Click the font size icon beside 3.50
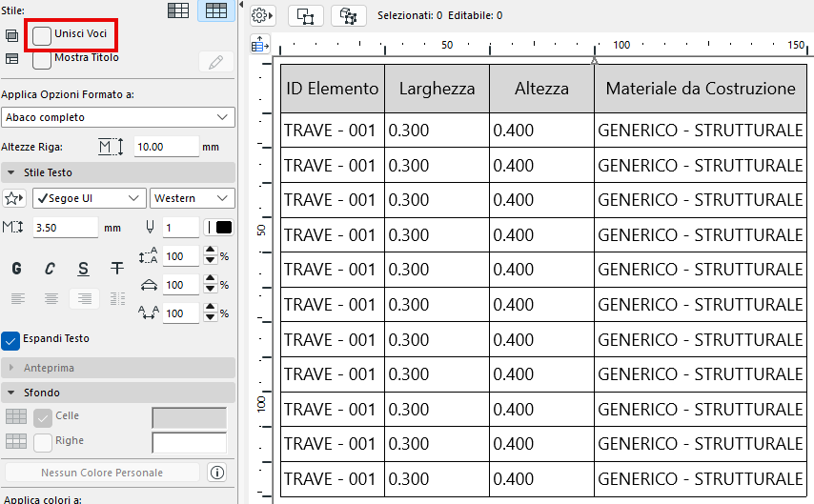 tap(13, 228)
